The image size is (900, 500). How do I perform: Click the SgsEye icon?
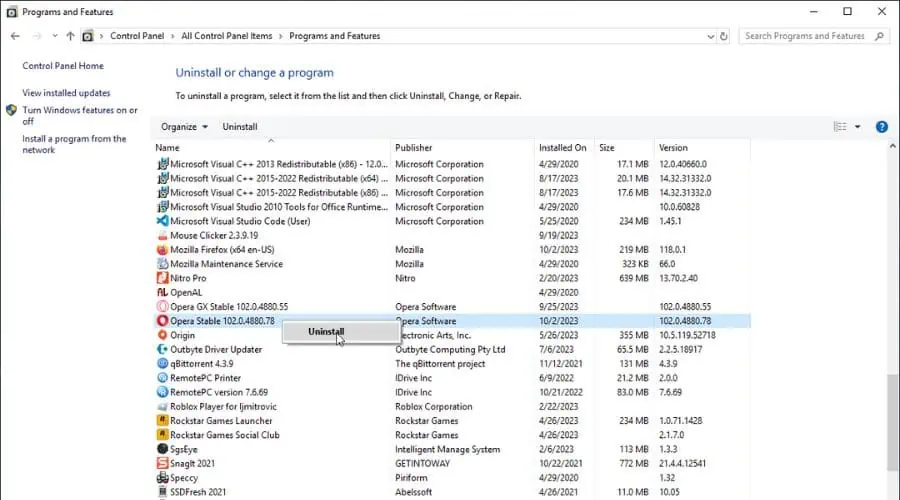(162, 449)
